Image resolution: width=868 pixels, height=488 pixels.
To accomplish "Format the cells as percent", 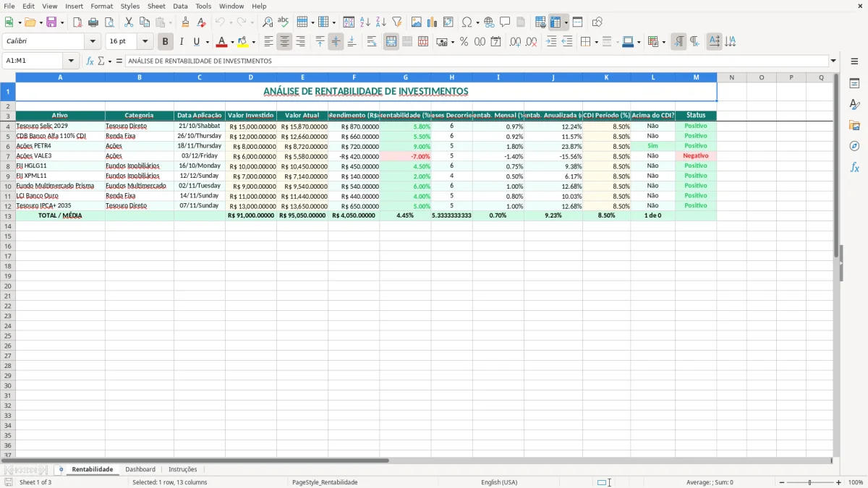I will pos(464,42).
